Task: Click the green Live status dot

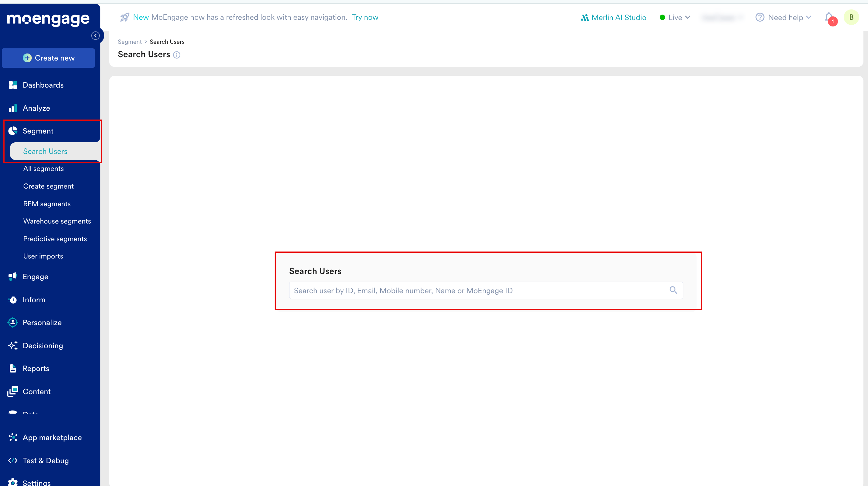Action: 662,18
